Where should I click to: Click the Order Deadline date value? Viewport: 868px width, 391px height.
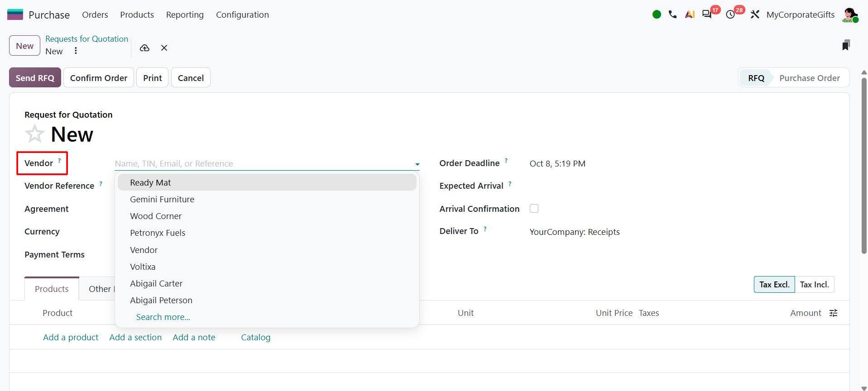coord(557,163)
